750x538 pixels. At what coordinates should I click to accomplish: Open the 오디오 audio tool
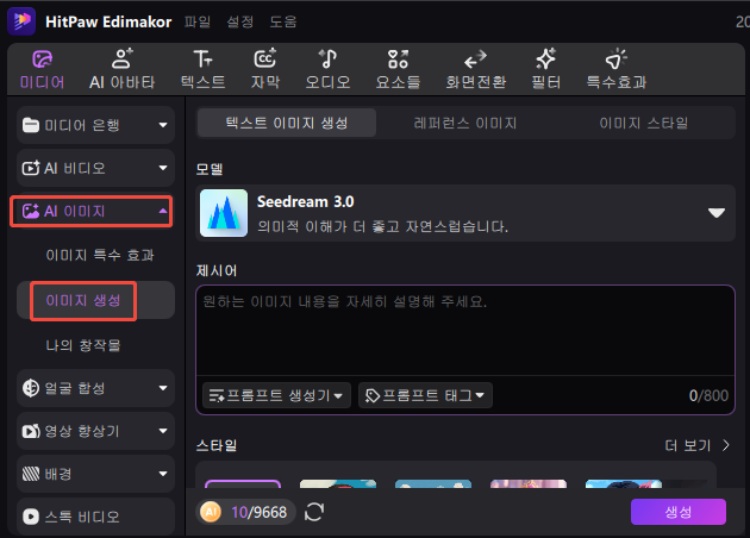coord(328,70)
